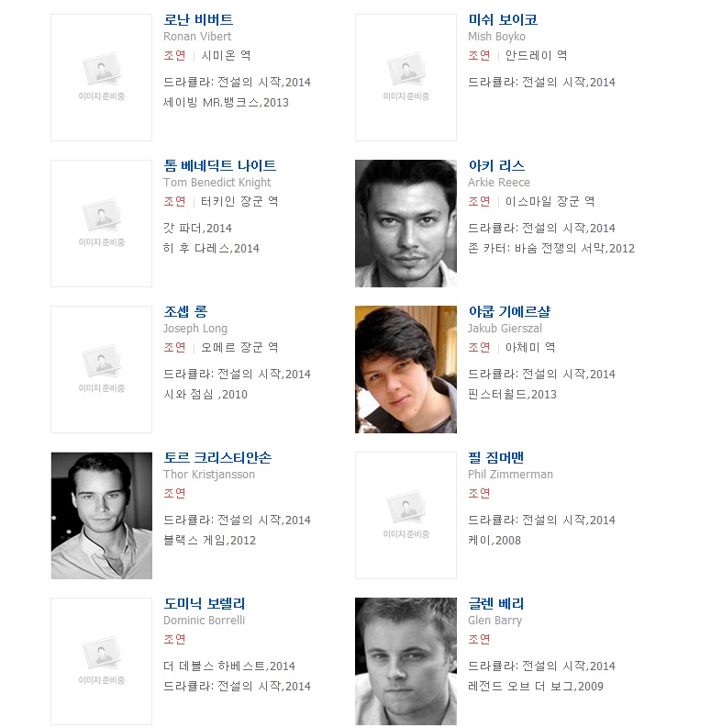Select Jakub Gierszal's color portrait

405,370
